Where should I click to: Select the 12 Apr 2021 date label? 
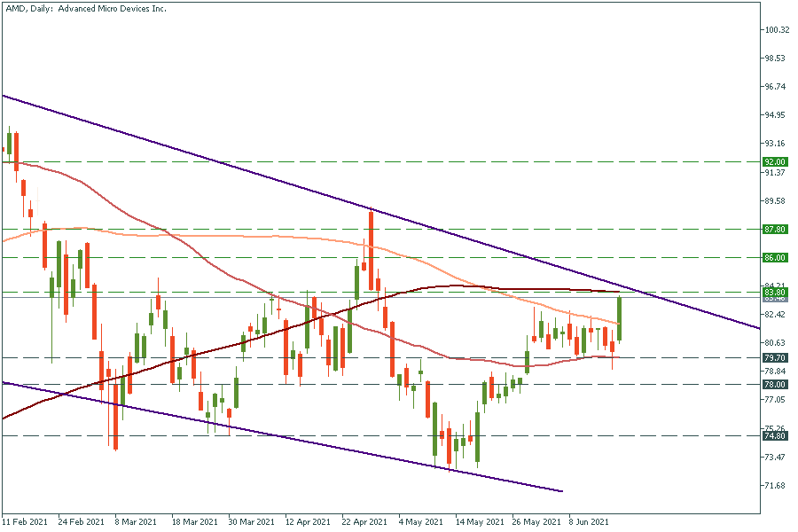coord(310,522)
